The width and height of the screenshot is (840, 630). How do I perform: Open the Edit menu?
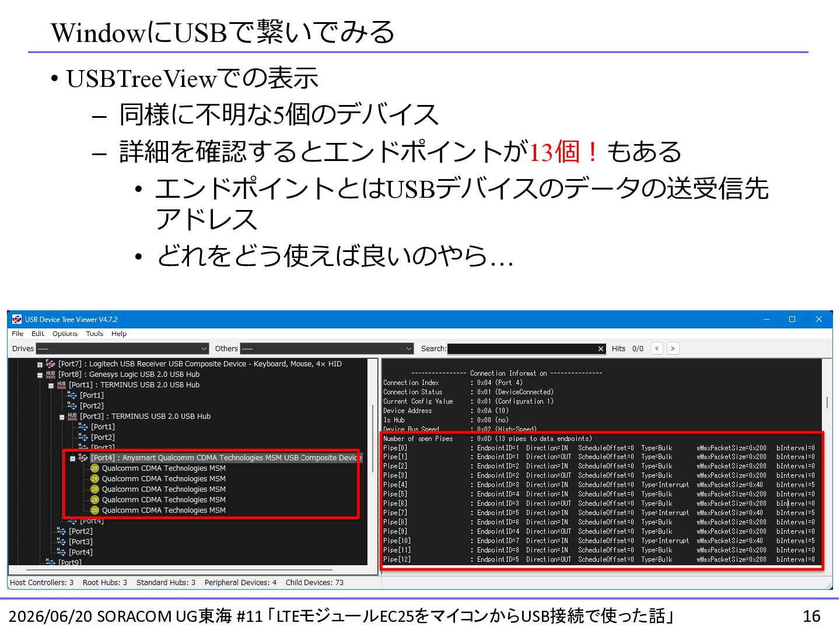pyautogui.click(x=38, y=334)
